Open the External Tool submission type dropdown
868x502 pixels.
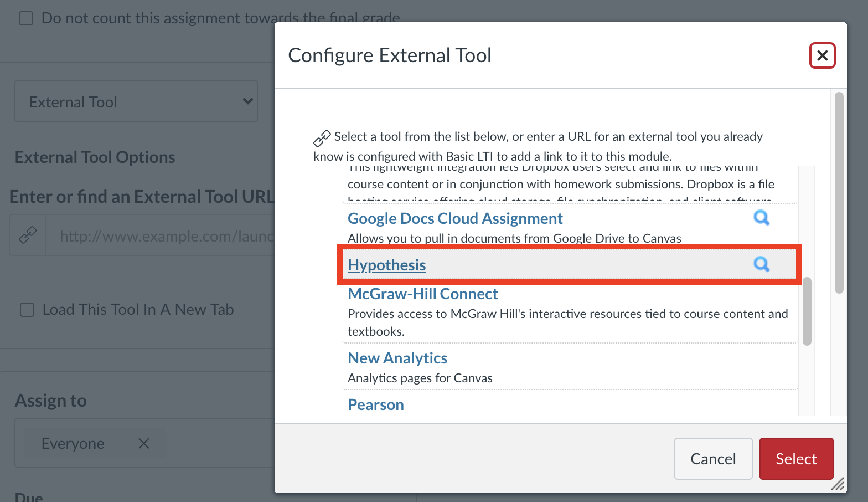point(136,101)
